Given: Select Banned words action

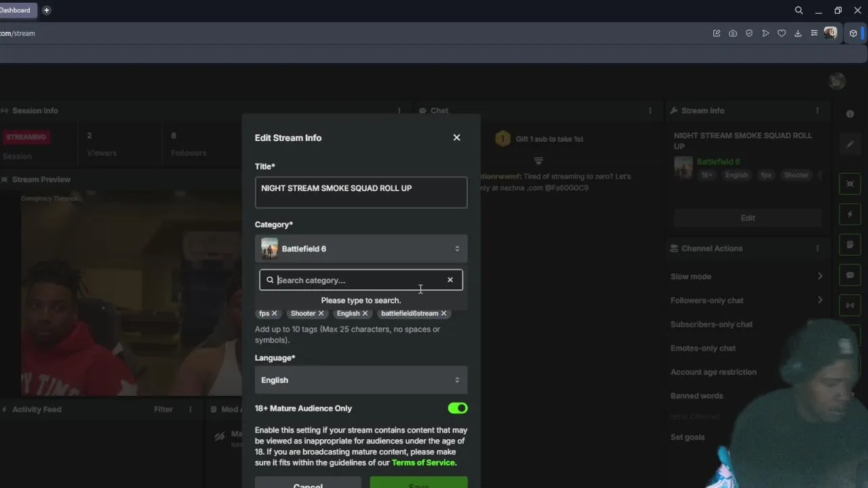Looking at the screenshot, I should 696,396.
